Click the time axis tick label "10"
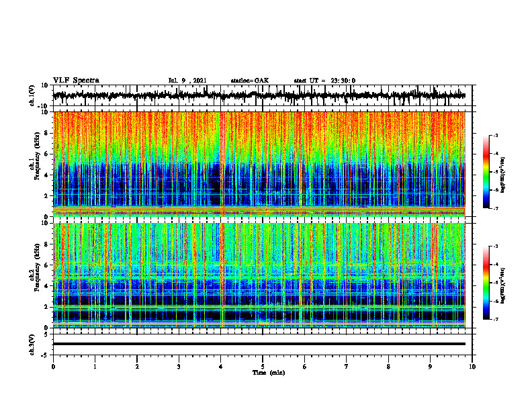532x411 pixels. coord(472,367)
